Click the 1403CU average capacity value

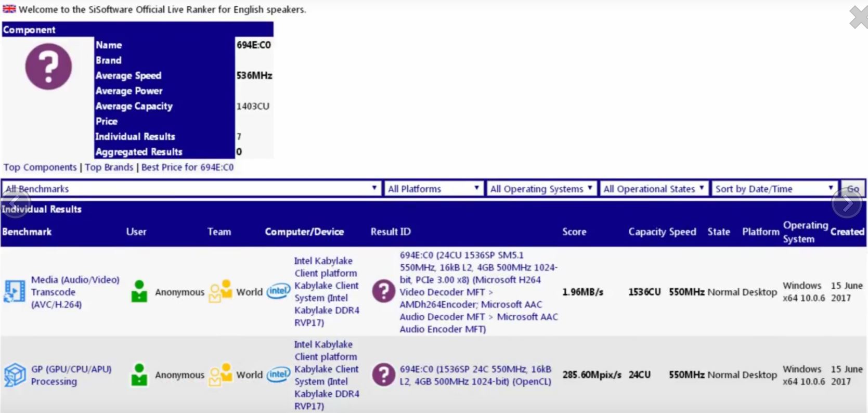[x=253, y=107]
